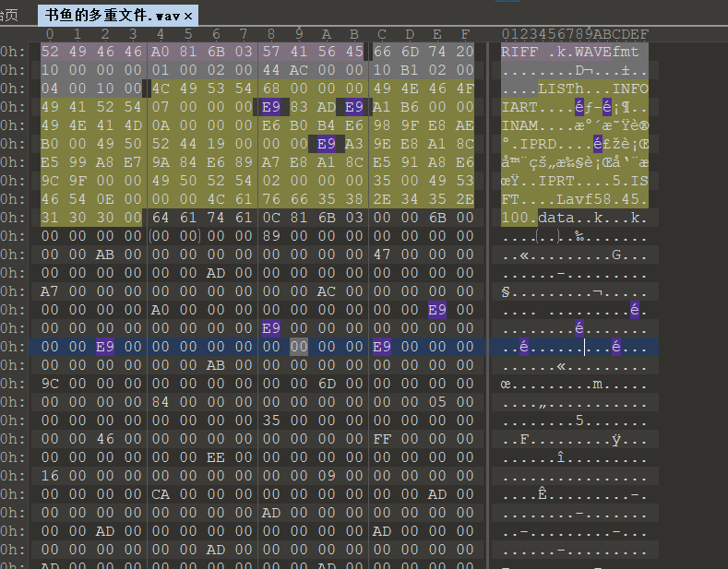Select byte 07 in the IART row
The image size is (728, 569).
[x=161, y=107]
